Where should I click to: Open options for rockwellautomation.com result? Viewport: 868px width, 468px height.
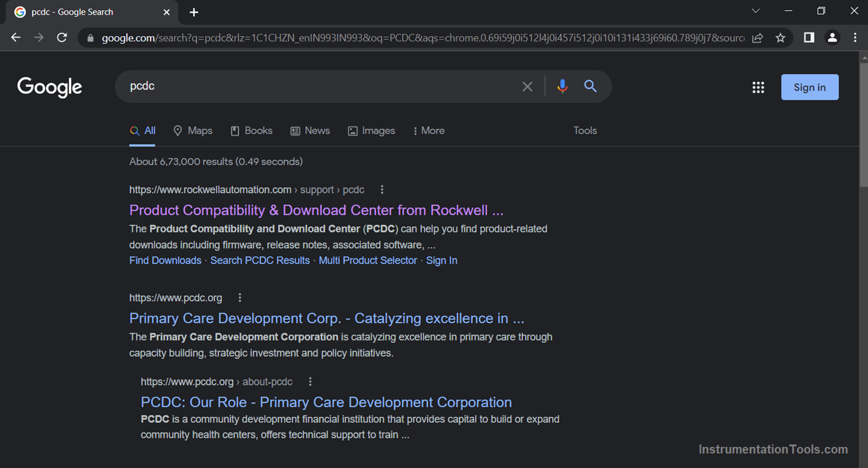pos(382,190)
